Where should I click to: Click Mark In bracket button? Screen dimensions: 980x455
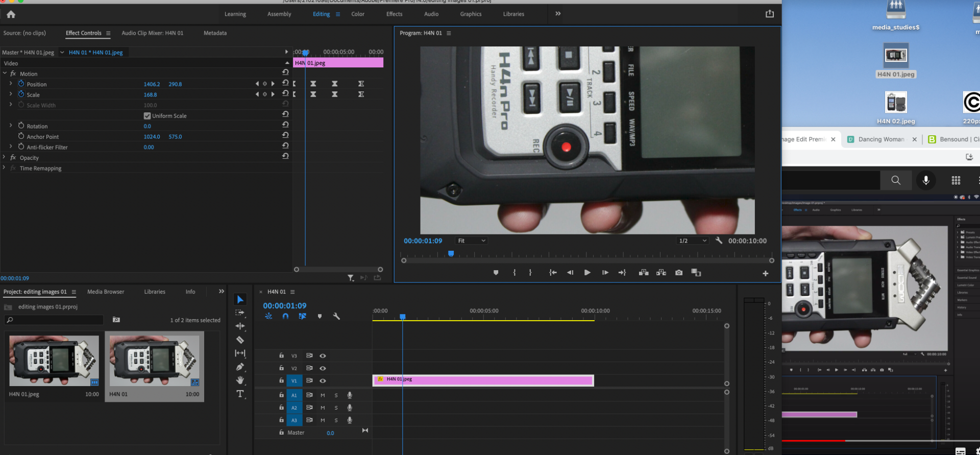pos(514,273)
